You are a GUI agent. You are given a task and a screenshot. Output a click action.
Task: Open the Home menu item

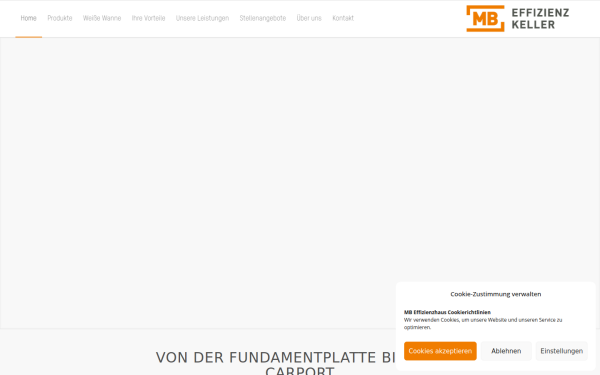point(28,18)
